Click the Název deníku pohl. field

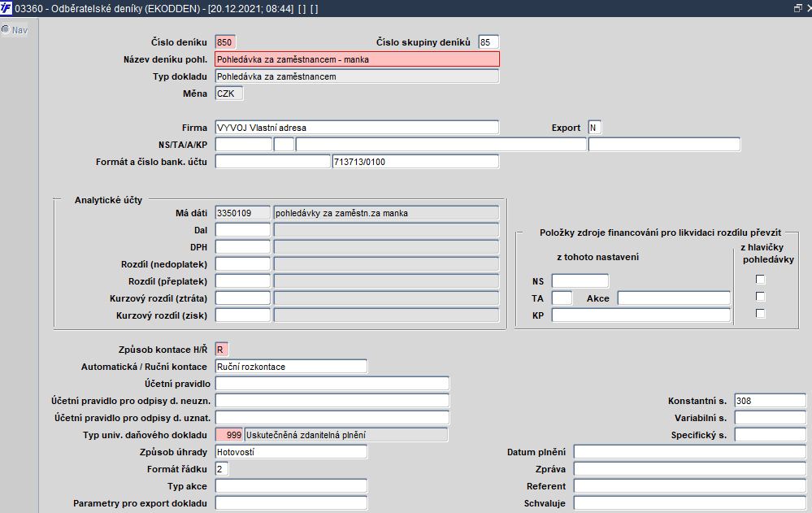point(358,59)
